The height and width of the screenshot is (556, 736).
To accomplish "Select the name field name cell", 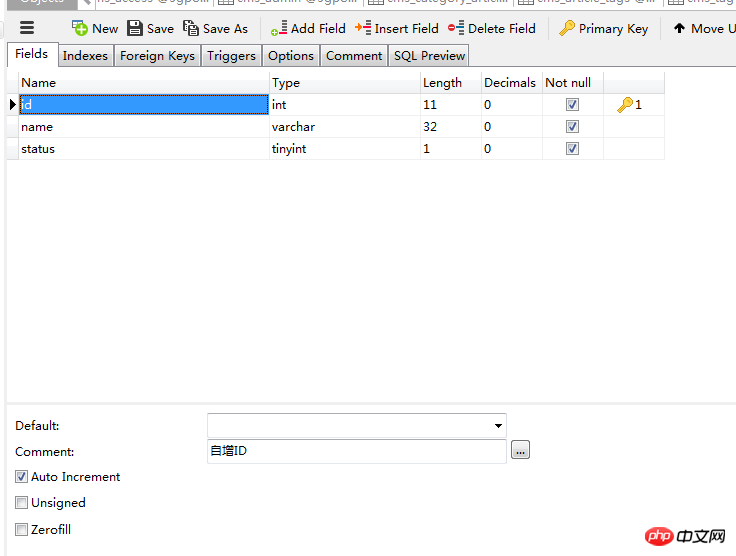I will pos(144,126).
